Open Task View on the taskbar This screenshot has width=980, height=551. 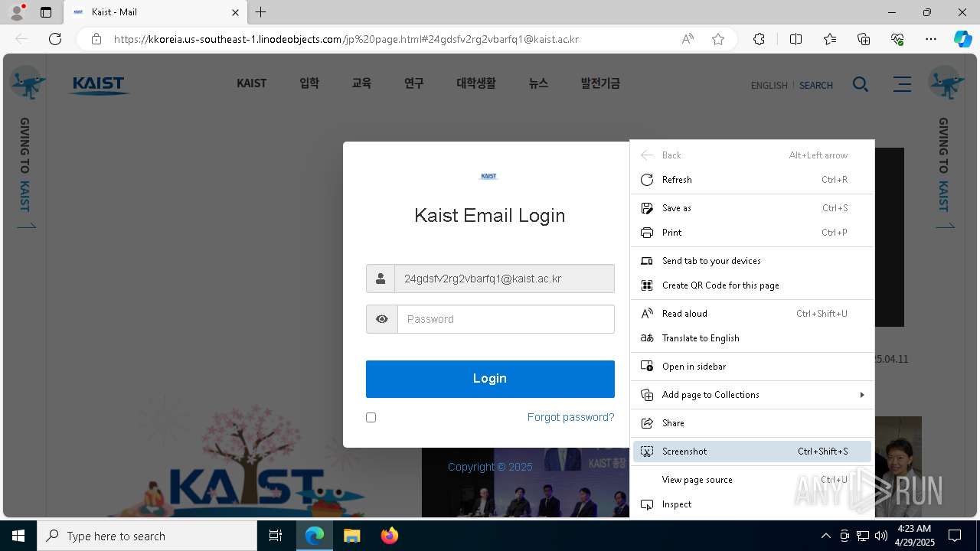pyautogui.click(x=276, y=536)
